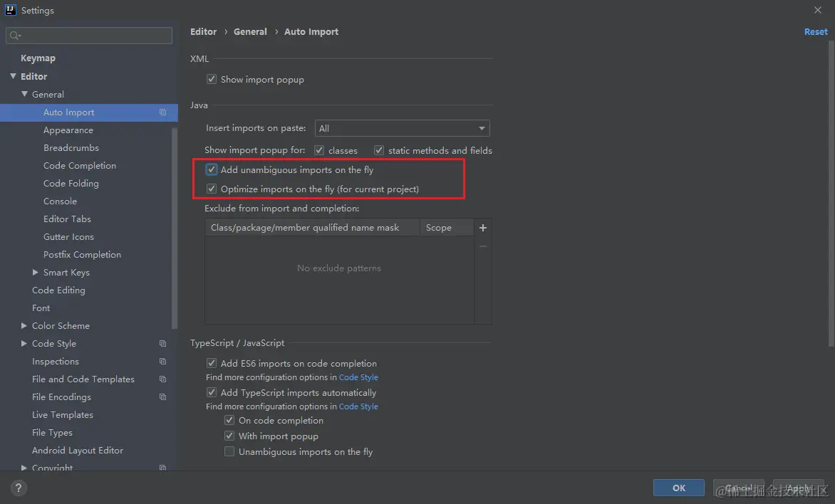Click the Editor breadcrumb

(x=204, y=32)
